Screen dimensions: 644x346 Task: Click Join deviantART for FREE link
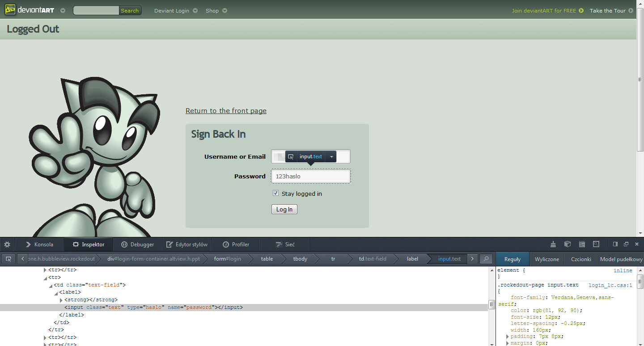(544, 10)
